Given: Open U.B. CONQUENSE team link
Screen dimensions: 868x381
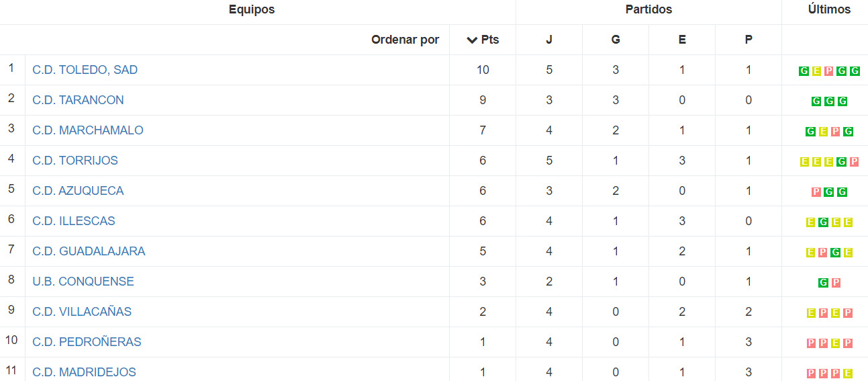Looking at the screenshot, I should pyautogui.click(x=83, y=282).
